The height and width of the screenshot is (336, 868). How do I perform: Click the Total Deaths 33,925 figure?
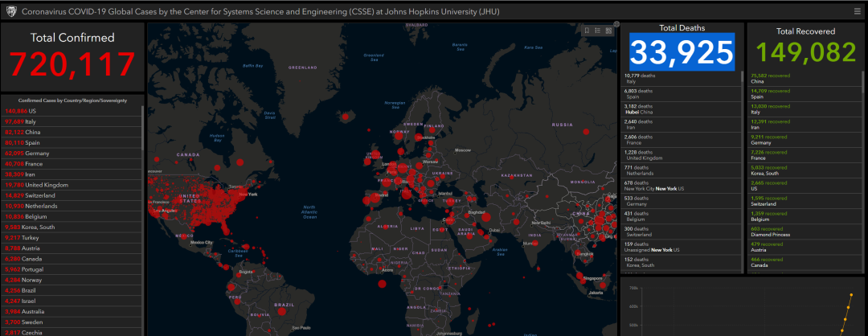point(682,52)
